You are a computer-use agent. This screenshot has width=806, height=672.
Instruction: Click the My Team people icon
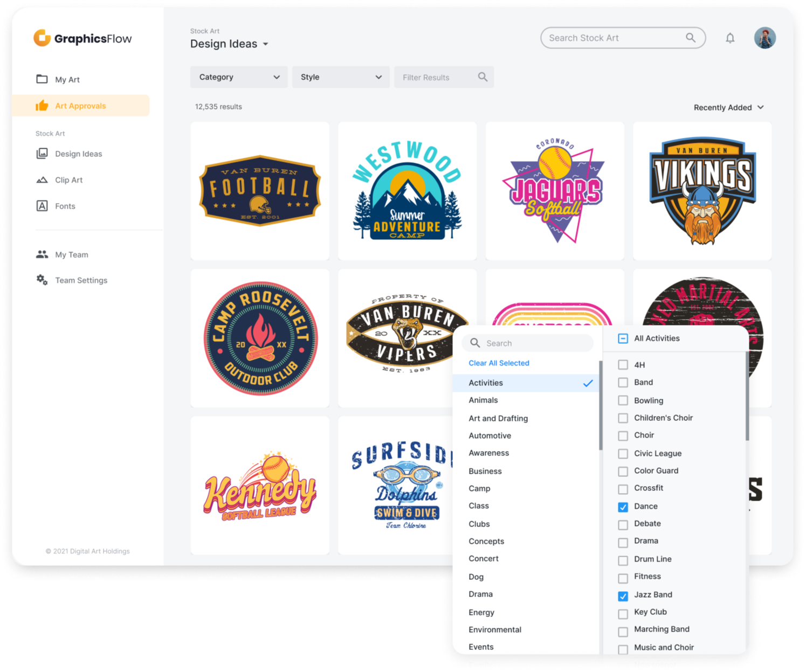(x=42, y=254)
